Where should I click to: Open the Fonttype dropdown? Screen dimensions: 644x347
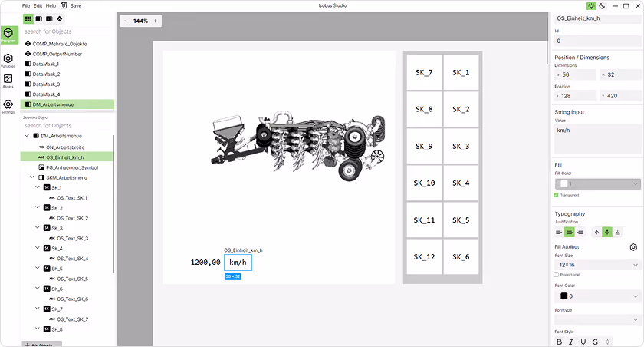pyautogui.click(x=597, y=319)
